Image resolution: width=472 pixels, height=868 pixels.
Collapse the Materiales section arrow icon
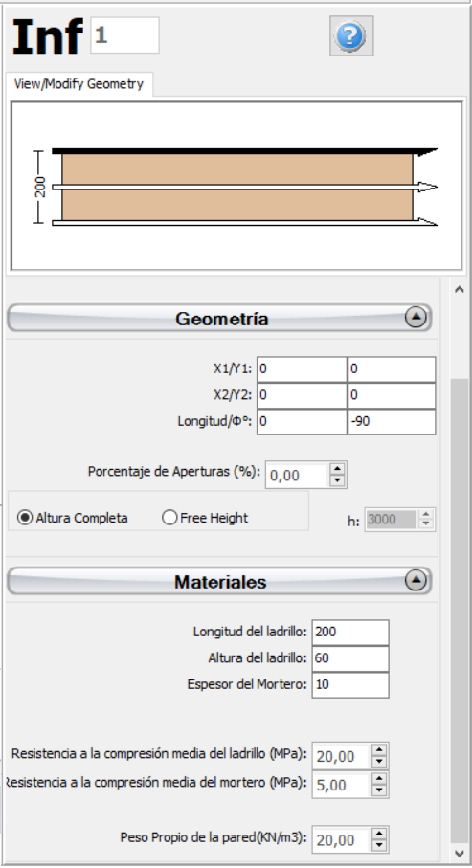pyautogui.click(x=415, y=580)
